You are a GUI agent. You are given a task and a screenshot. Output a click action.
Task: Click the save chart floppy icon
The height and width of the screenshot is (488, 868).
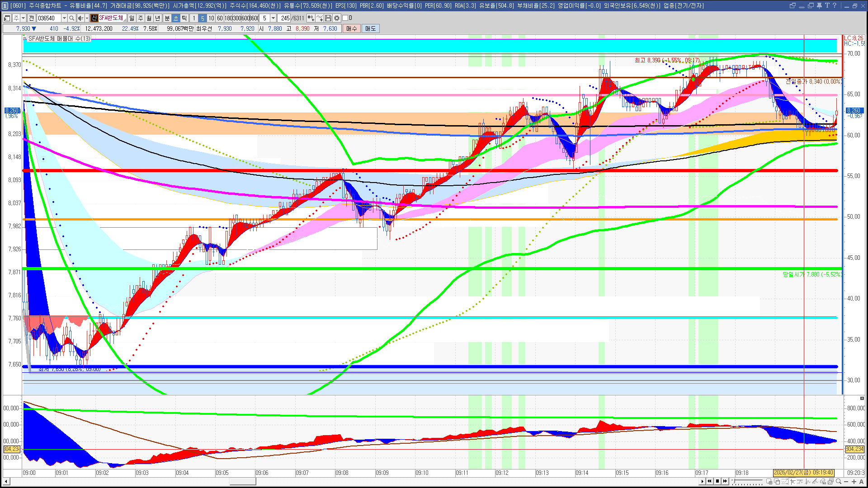tap(328, 18)
